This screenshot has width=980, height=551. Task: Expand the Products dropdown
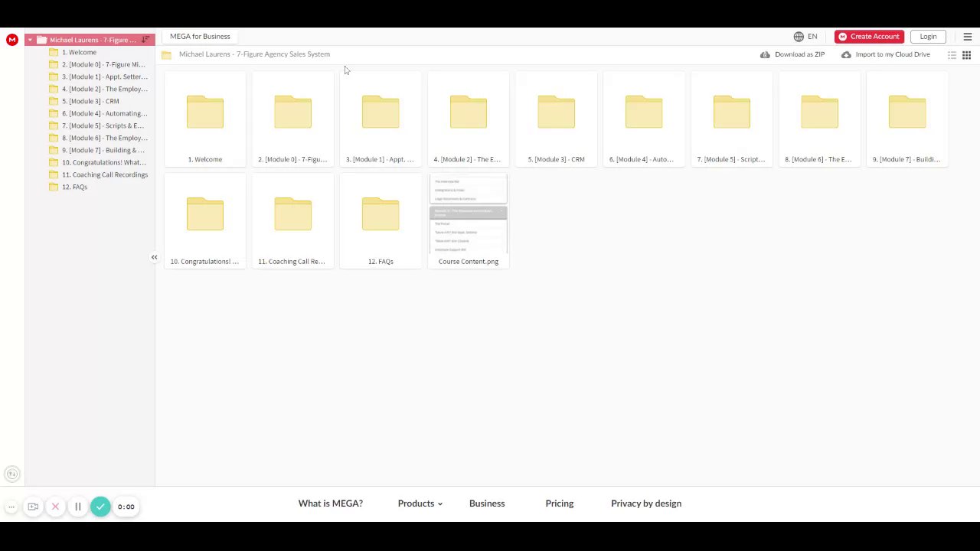420,504
